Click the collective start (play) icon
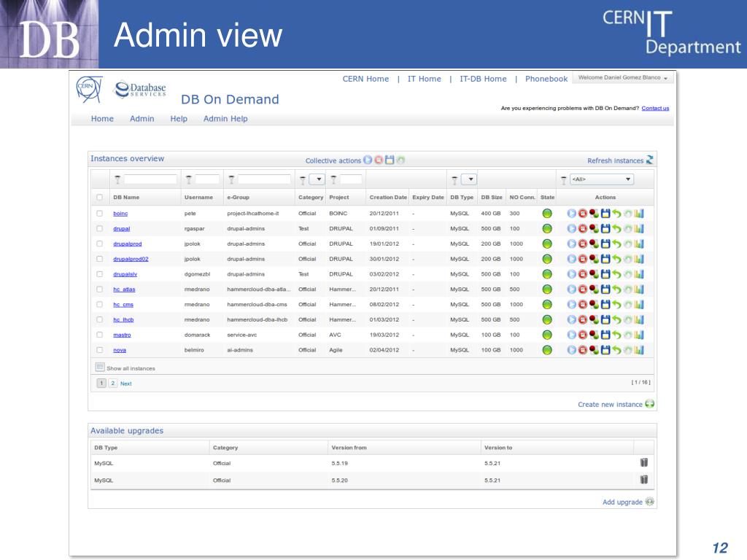Image resolution: width=747 pixels, height=560 pixels. tap(368, 160)
